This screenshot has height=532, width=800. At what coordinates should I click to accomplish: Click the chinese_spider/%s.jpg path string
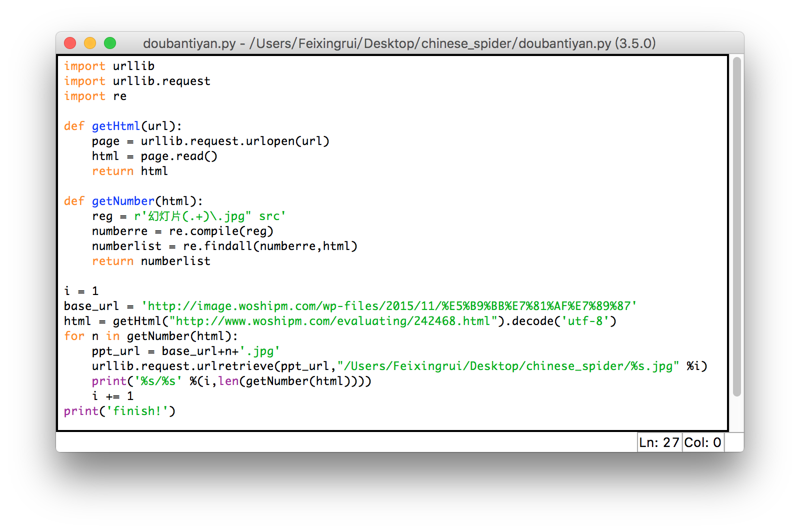(508, 366)
